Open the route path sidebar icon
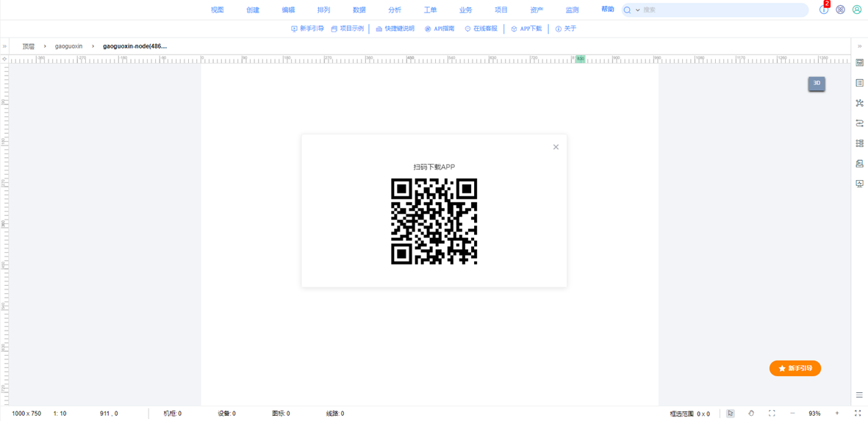Image resolution: width=868 pixels, height=421 pixels. (x=860, y=123)
